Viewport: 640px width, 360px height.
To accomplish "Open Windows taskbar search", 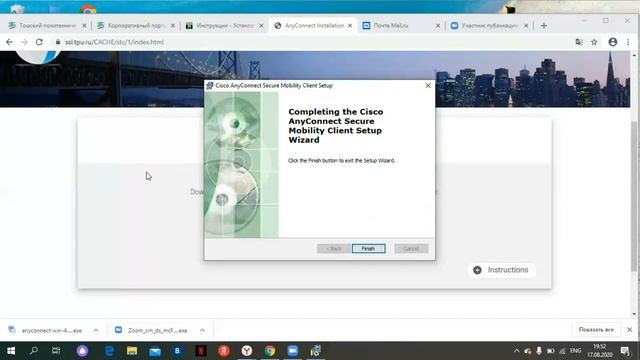I will (x=34, y=351).
